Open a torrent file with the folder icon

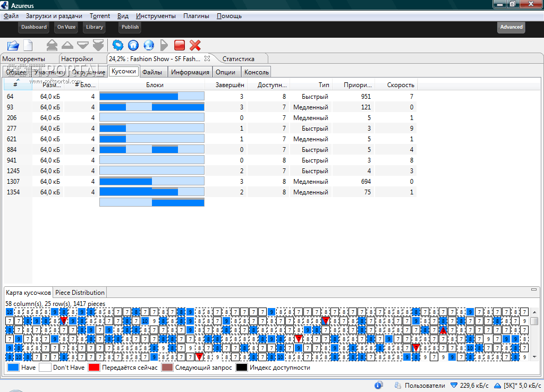(x=13, y=46)
